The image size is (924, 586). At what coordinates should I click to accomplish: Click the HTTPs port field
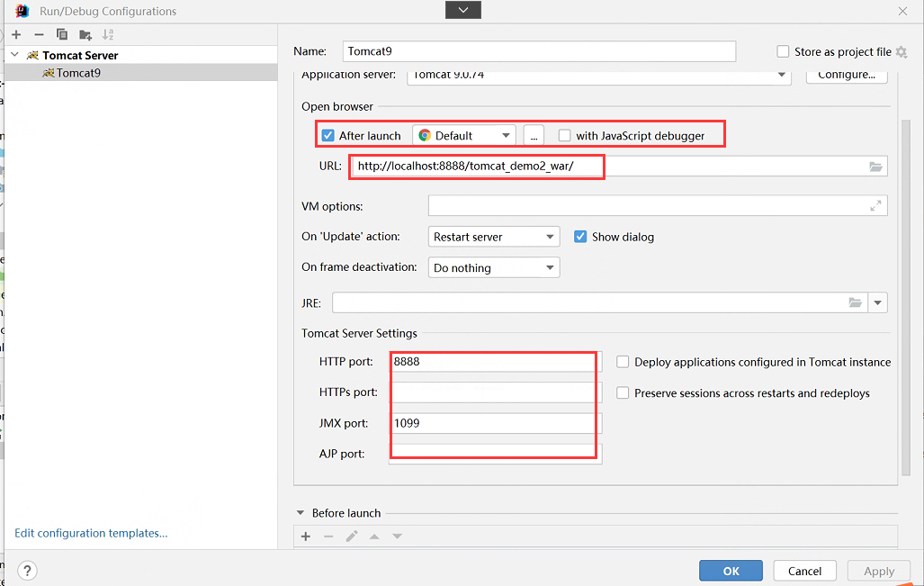click(x=495, y=392)
